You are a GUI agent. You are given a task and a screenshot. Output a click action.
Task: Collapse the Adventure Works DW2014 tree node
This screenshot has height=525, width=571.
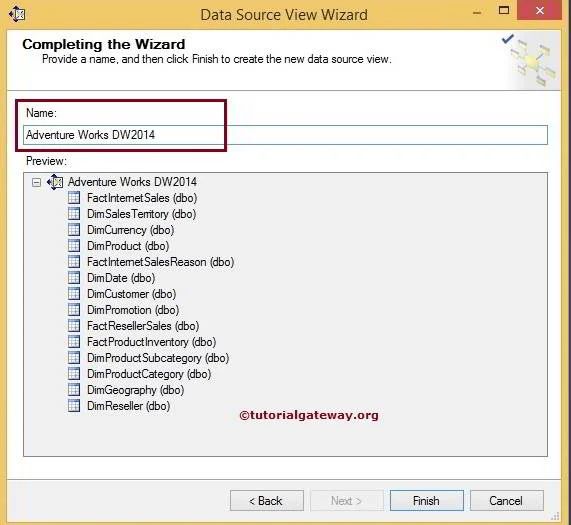36,182
